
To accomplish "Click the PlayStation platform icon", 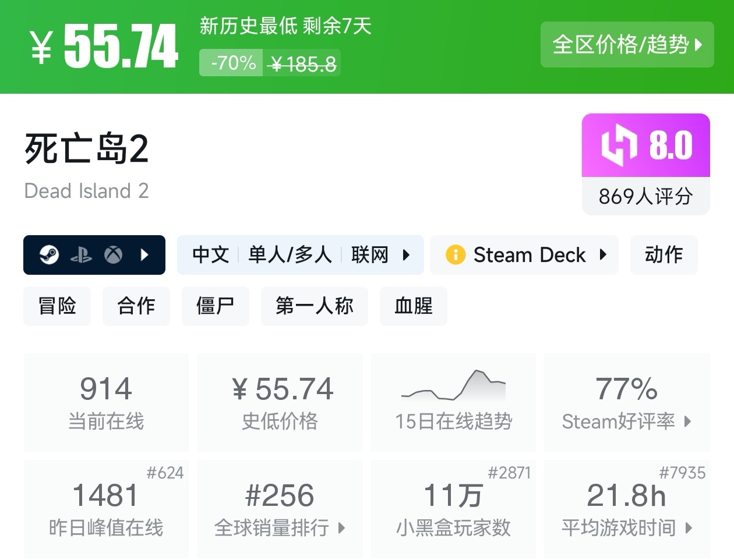I will (81, 255).
